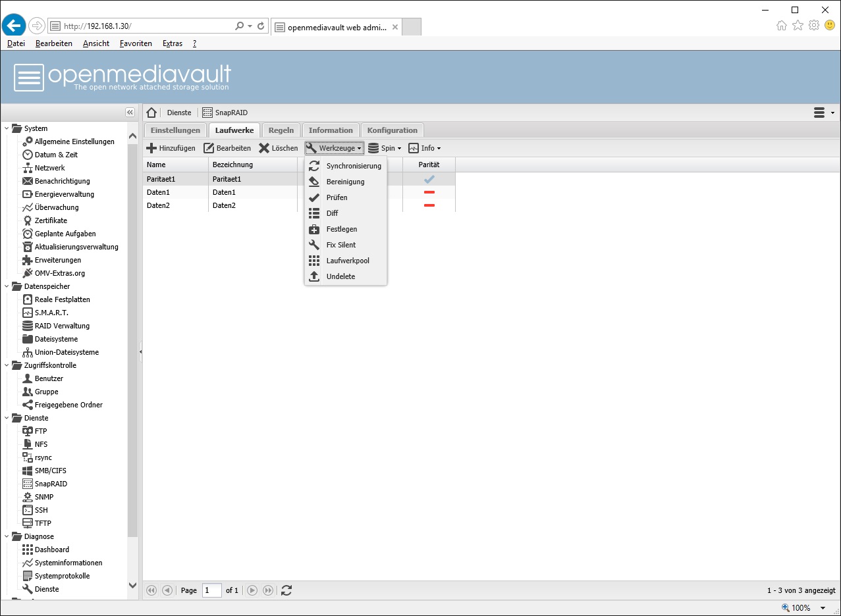Open Systemprotokolle in the sidebar
The image size is (841, 616).
(x=62, y=576)
